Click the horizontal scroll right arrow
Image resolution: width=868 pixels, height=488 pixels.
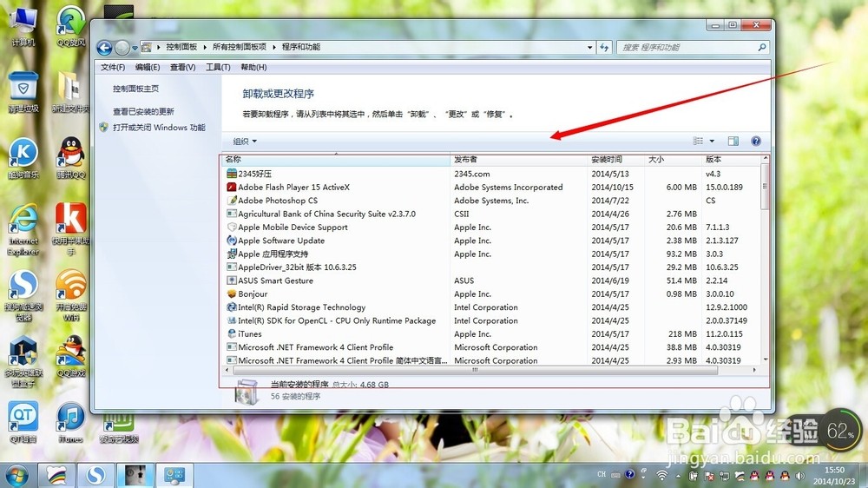[x=754, y=369]
